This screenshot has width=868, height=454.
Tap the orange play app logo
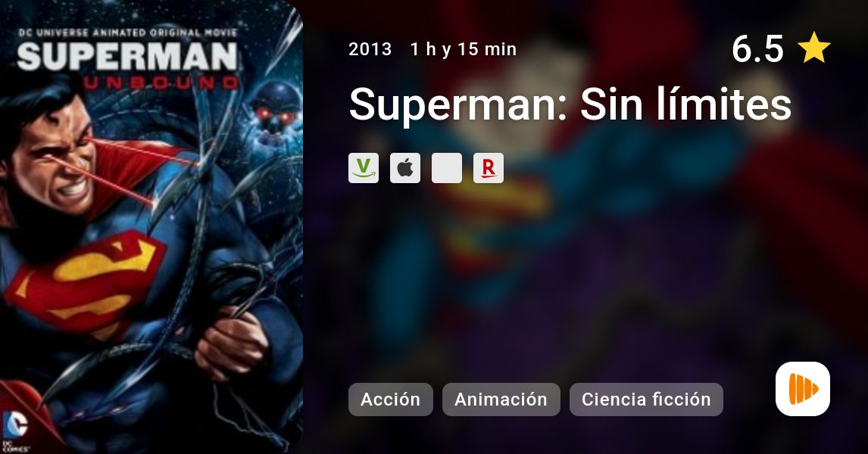click(x=803, y=389)
